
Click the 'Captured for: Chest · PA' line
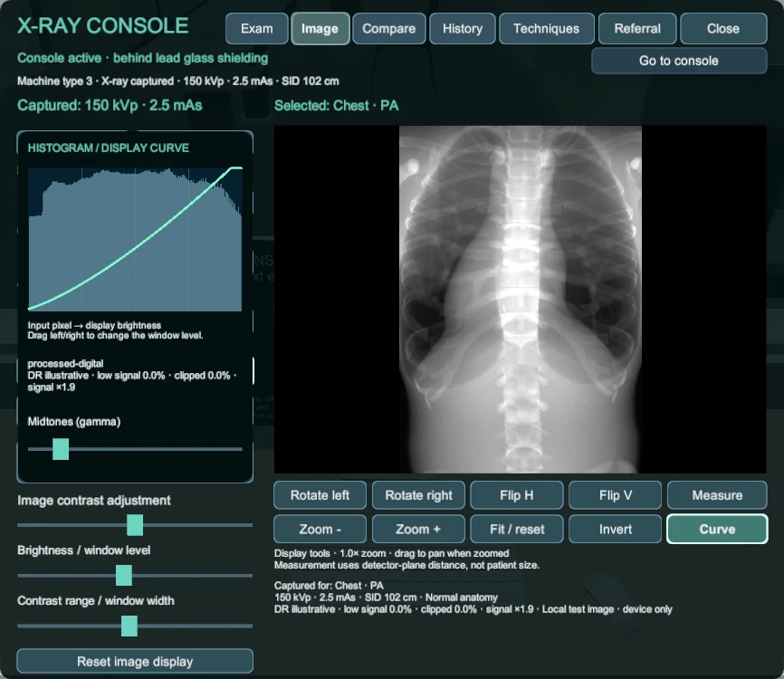pyautogui.click(x=329, y=586)
